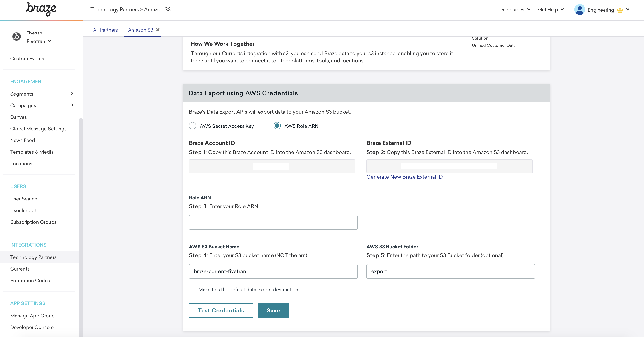
Task: Expand the Segments submenu
Action: click(72, 94)
